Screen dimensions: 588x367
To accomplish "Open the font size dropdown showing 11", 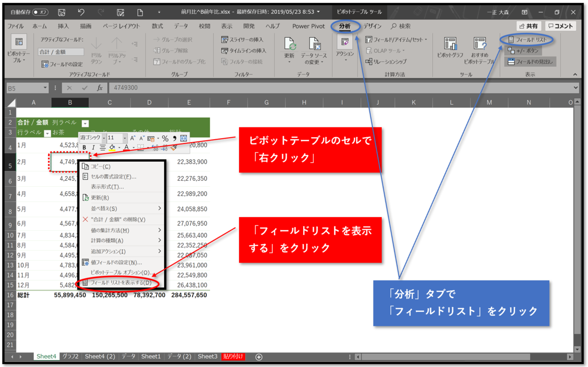I will (x=124, y=138).
